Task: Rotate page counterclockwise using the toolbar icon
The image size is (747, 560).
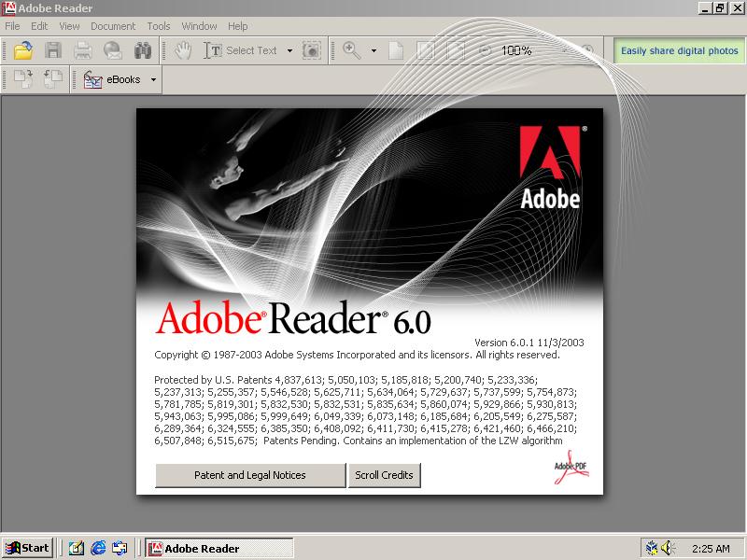Action: (53, 79)
